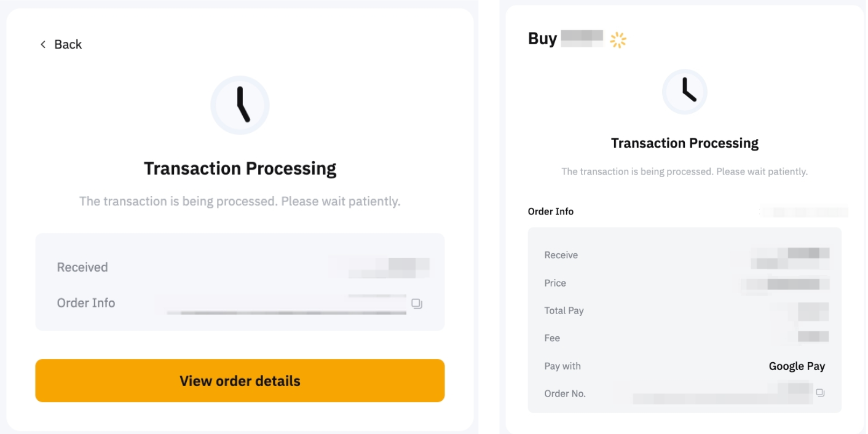The height and width of the screenshot is (434, 868).
Task: Click the Back text link
Action: [68, 44]
